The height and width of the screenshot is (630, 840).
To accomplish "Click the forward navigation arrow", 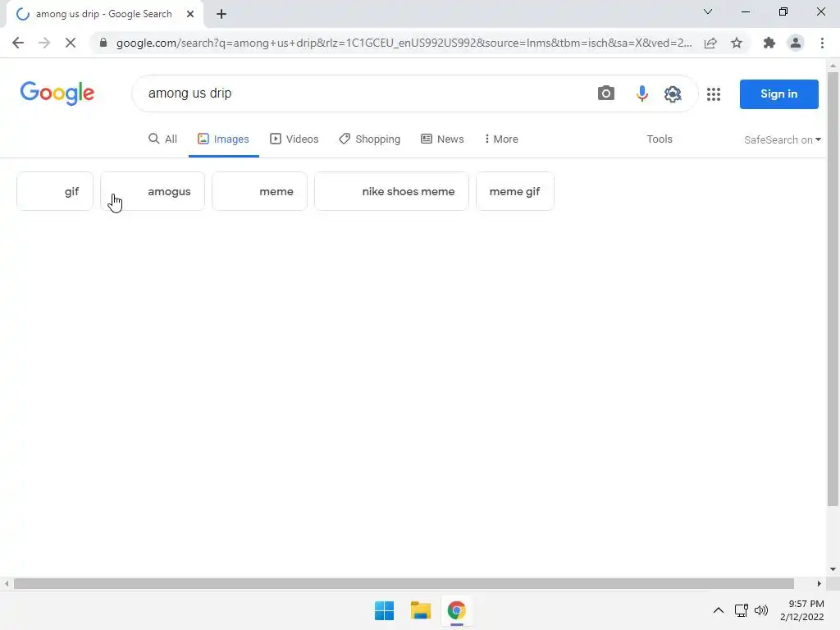I will point(44,43).
